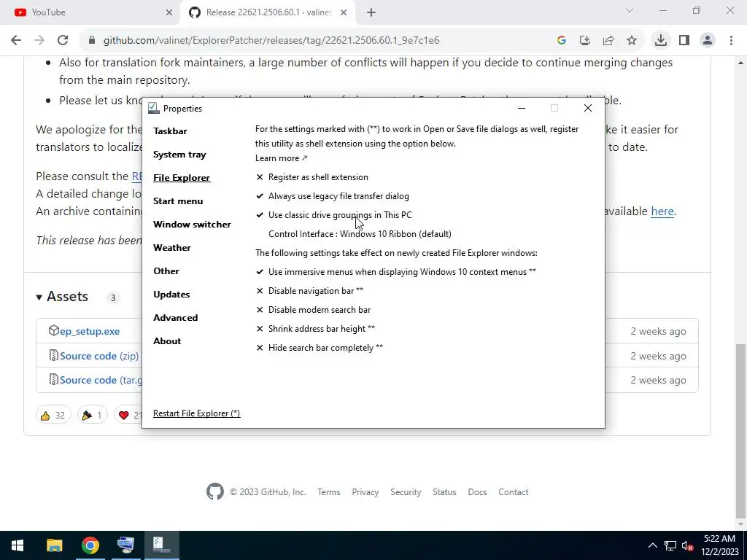Select System tray section
The width and height of the screenshot is (747, 560).
pos(179,155)
